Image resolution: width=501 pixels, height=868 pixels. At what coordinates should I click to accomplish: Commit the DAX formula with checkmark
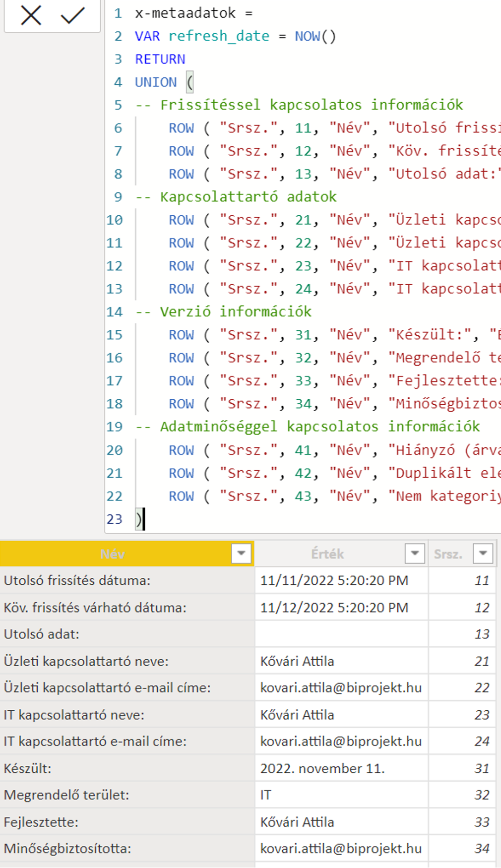(x=72, y=16)
